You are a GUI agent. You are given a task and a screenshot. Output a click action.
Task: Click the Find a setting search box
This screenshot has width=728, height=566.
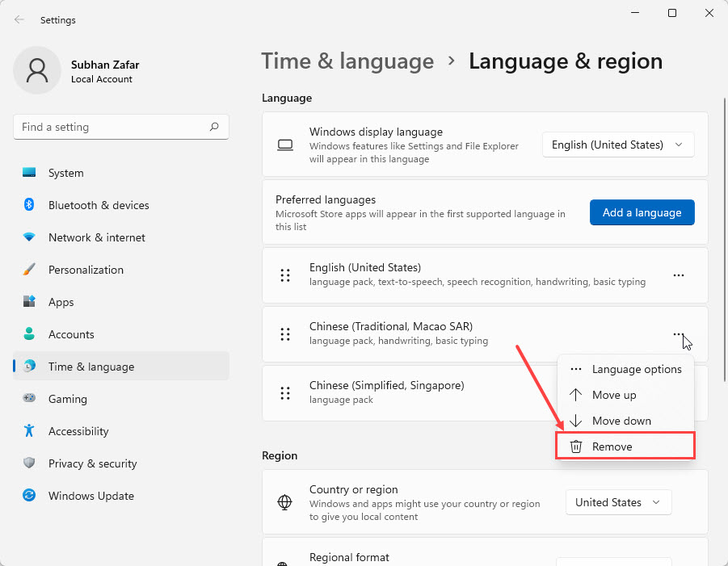(121, 127)
